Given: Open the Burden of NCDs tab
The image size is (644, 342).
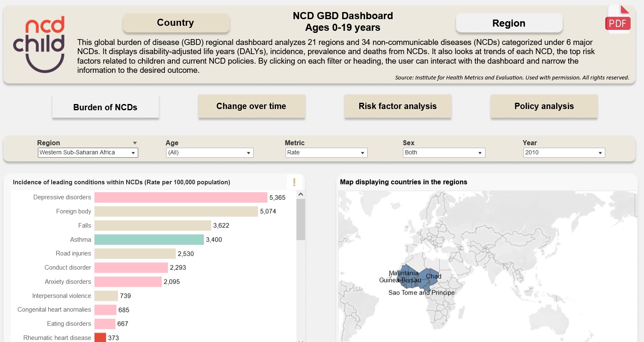Looking at the screenshot, I should tap(105, 107).
